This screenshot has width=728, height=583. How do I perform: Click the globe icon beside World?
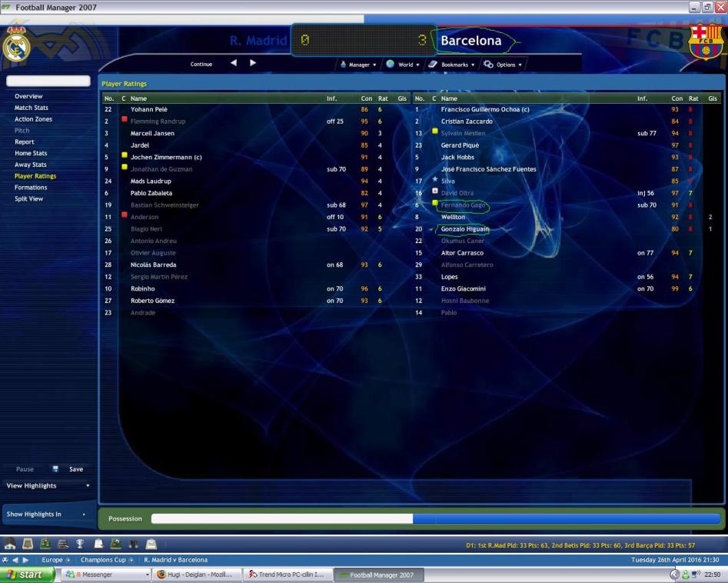click(x=390, y=64)
